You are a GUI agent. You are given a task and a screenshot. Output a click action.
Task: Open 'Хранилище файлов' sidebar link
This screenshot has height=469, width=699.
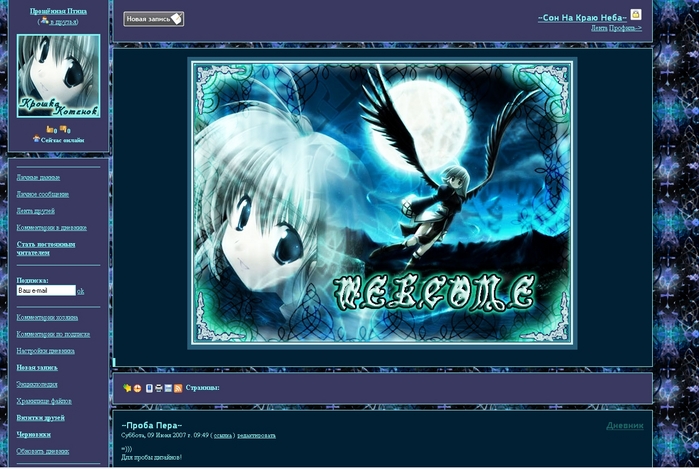pos(44,401)
